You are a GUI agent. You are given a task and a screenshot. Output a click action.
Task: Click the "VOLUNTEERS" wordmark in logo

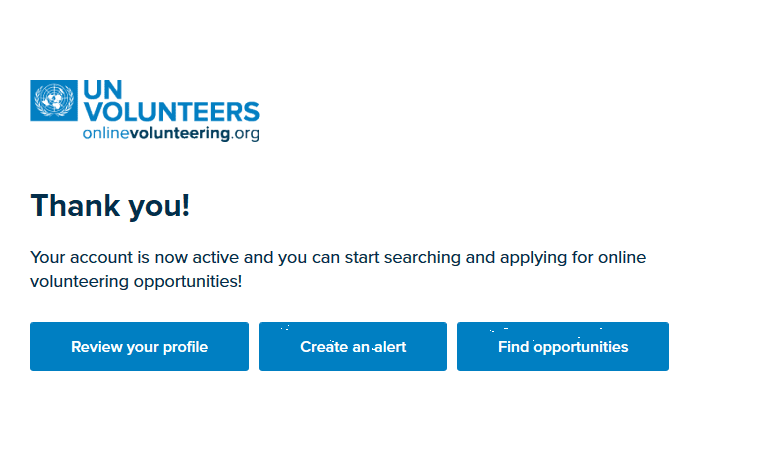[x=170, y=112]
